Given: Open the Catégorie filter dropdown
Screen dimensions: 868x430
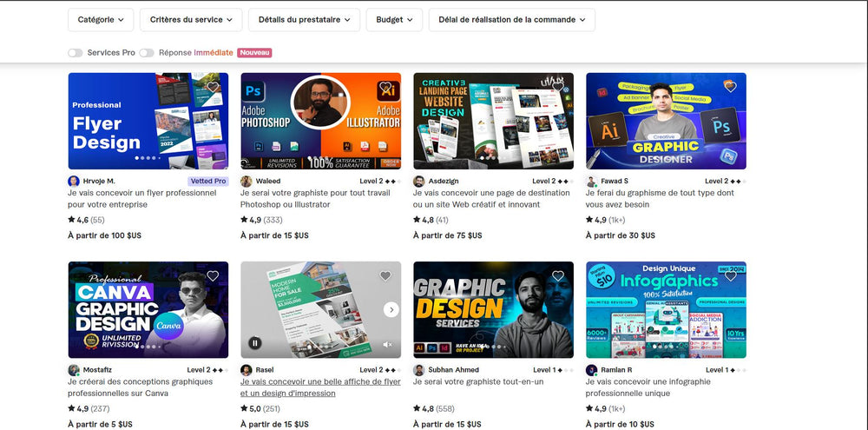Looking at the screenshot, I should [101, 19].
